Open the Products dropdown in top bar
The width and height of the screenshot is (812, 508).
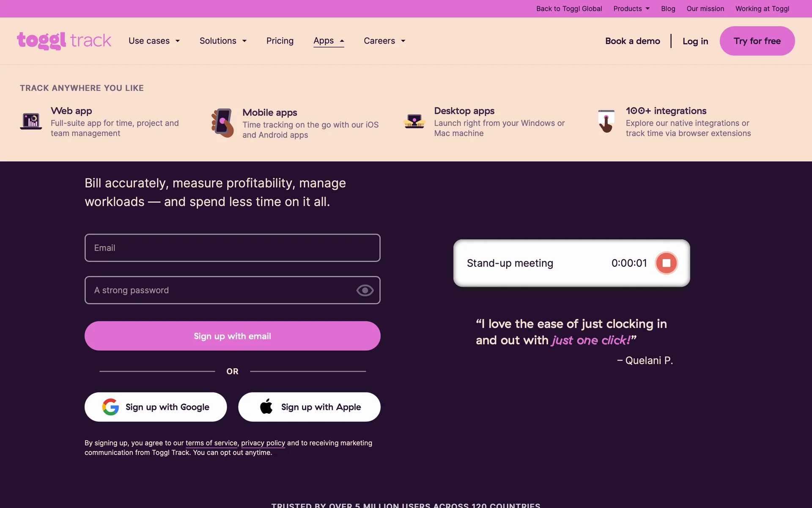[x=631, y=8]
